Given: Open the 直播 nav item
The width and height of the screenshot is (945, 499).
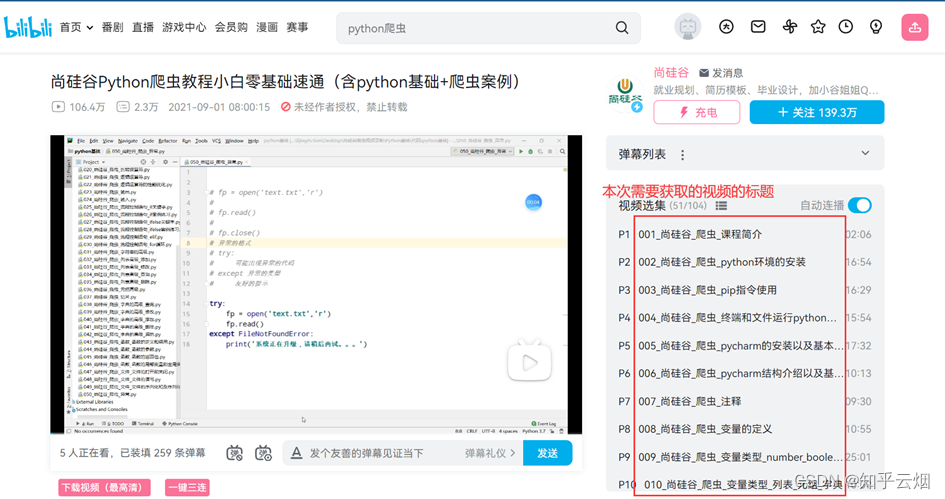Looking at the screenshot, I should [x=143, y=27].
